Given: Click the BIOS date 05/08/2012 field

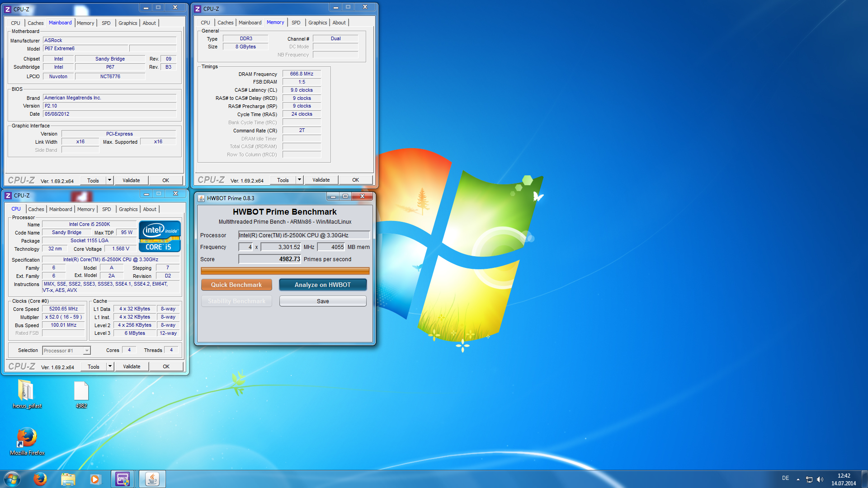Looking at the screenshot, I should point(109,114).
